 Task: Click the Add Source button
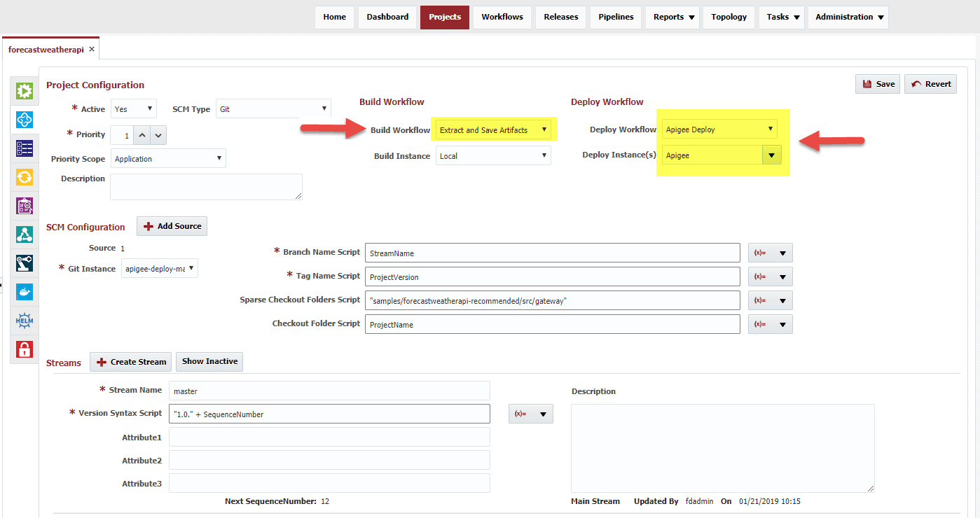coord(172,226)
